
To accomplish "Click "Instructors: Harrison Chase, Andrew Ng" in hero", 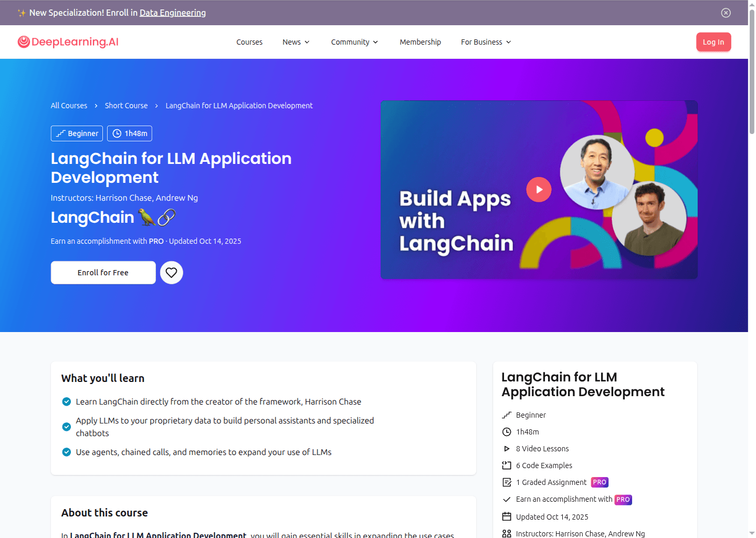I will click(124, 198).
